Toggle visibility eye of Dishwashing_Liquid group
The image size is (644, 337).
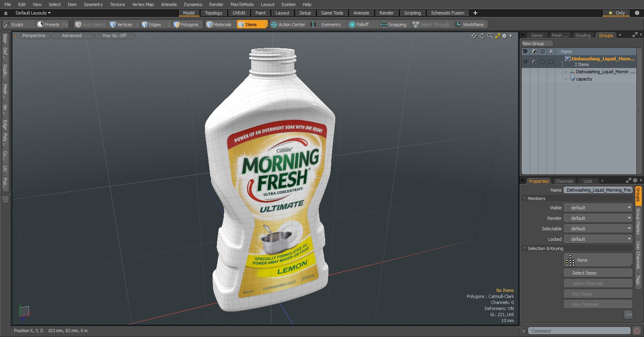pos(525,62)
